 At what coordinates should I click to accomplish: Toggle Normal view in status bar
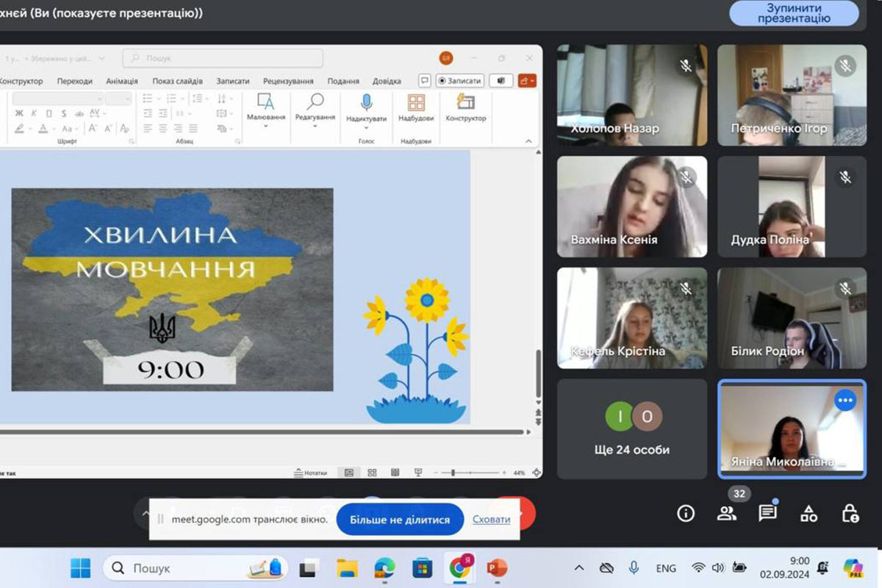click(348, 473)
